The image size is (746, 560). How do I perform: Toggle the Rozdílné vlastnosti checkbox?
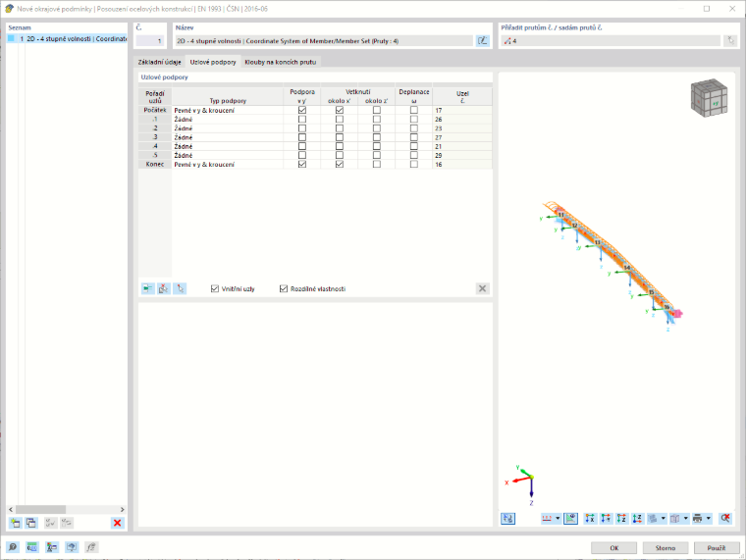click(x=284, y=288)
